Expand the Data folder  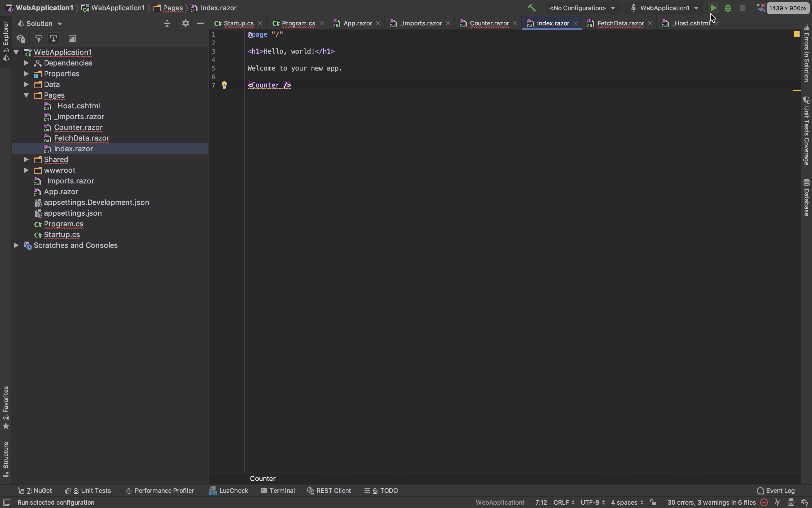[x=26, y=84]
